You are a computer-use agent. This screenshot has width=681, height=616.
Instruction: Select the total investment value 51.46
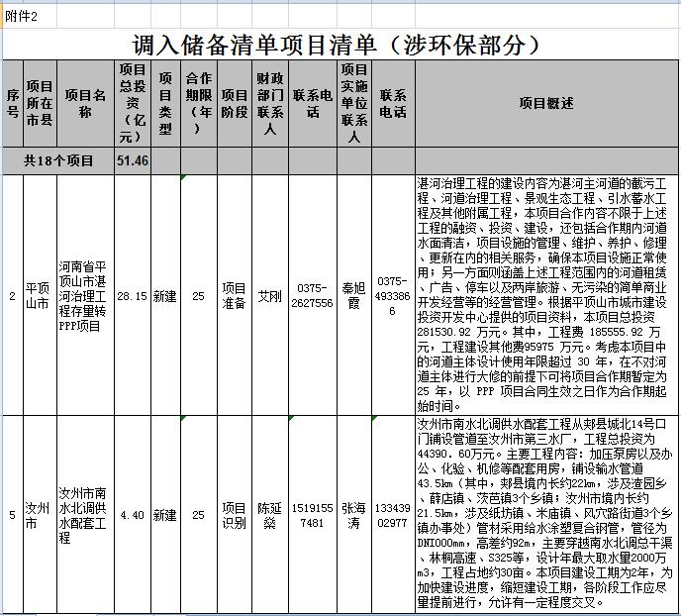pos(133,160)
